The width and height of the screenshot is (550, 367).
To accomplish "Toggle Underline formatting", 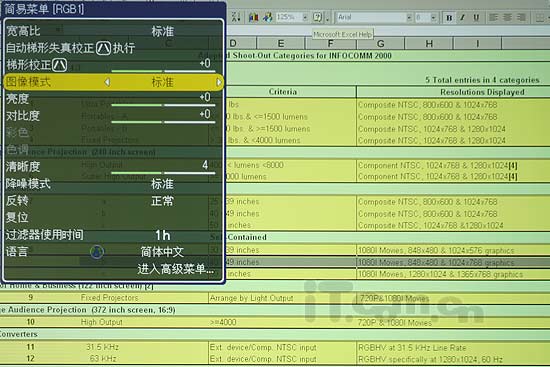I will click(x=476, y=18).
